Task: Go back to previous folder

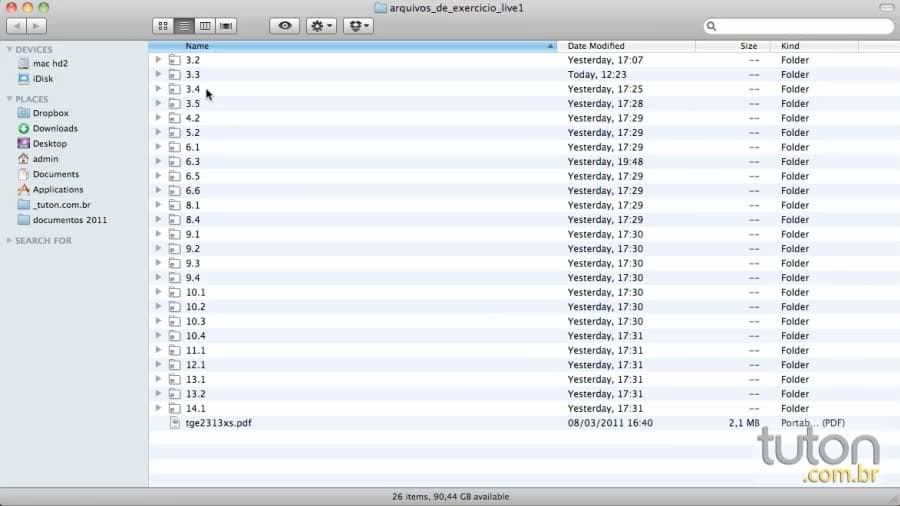Action: pos(16,26)
